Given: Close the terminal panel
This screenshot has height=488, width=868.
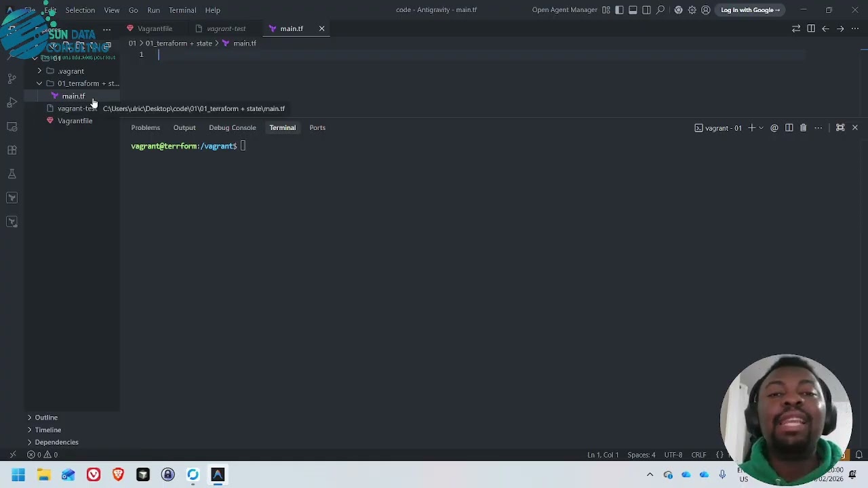Looking at the screenshot, I should click(x=855, y=127).
